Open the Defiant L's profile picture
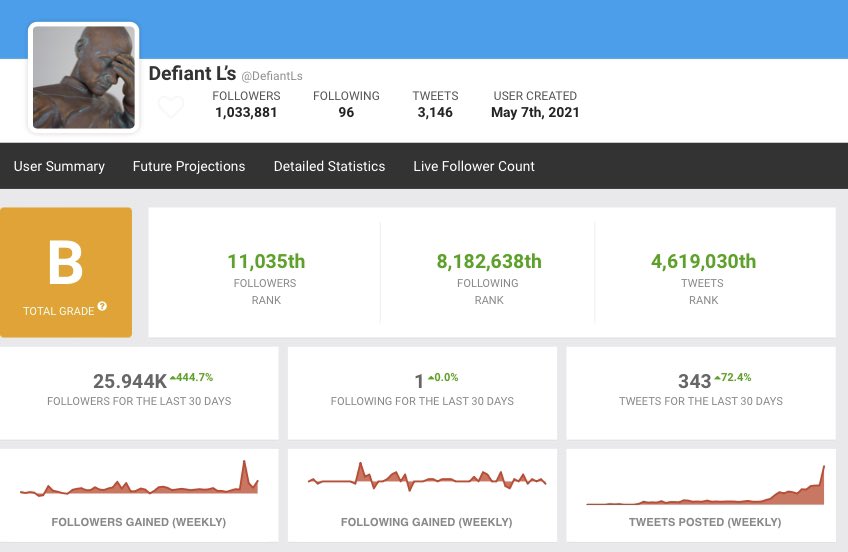 coord(84,78)
